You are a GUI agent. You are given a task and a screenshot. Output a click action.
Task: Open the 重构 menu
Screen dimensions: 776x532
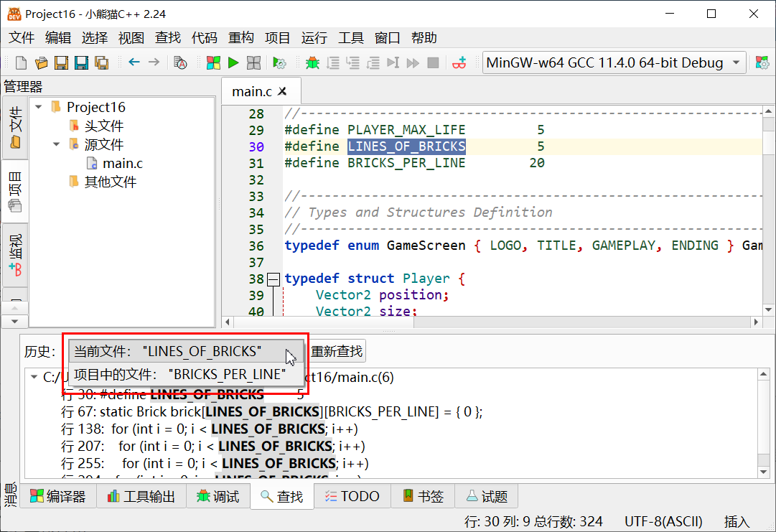241,37
